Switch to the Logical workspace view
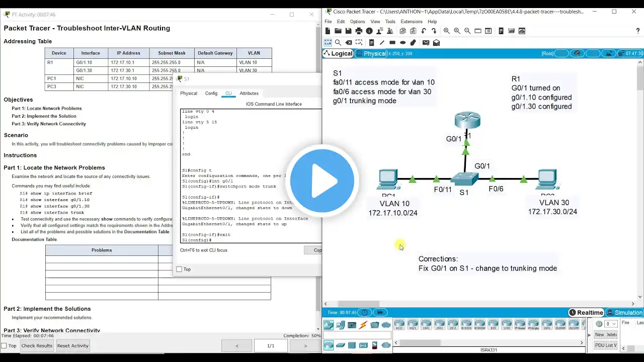This screenshot has height=362, width=644. point(338,53)
